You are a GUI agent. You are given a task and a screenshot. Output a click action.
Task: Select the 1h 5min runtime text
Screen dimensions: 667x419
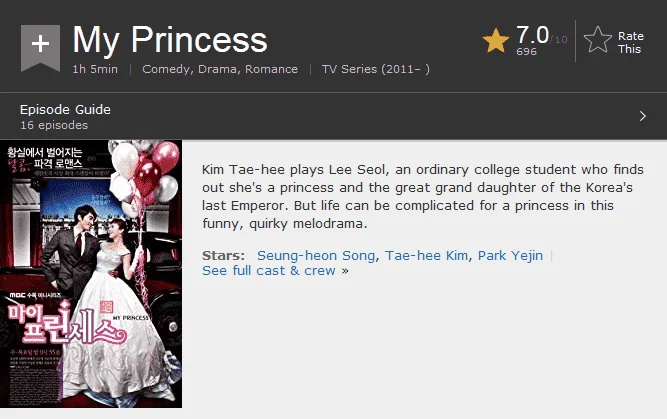[x=95, y=69]
